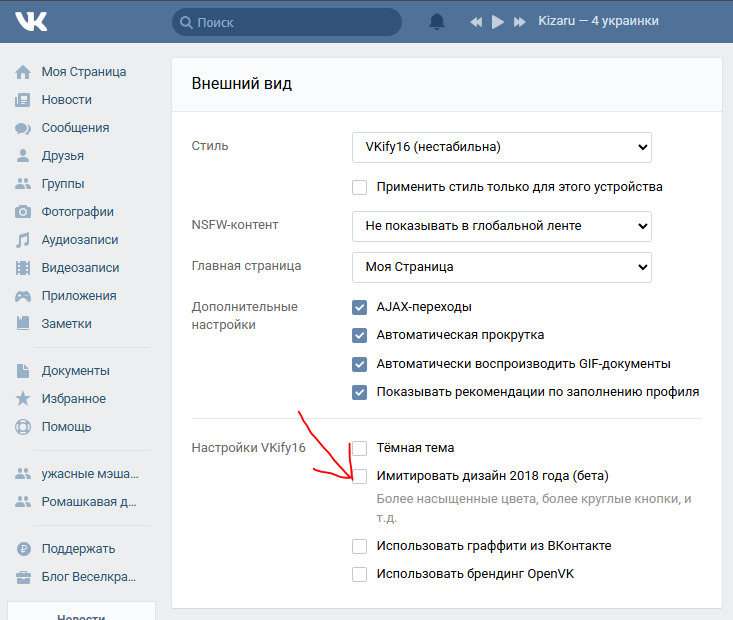Click the ruble coin icon beside Поддержать
The width and height of the screenshot is (733, 620).
(23, 548)
